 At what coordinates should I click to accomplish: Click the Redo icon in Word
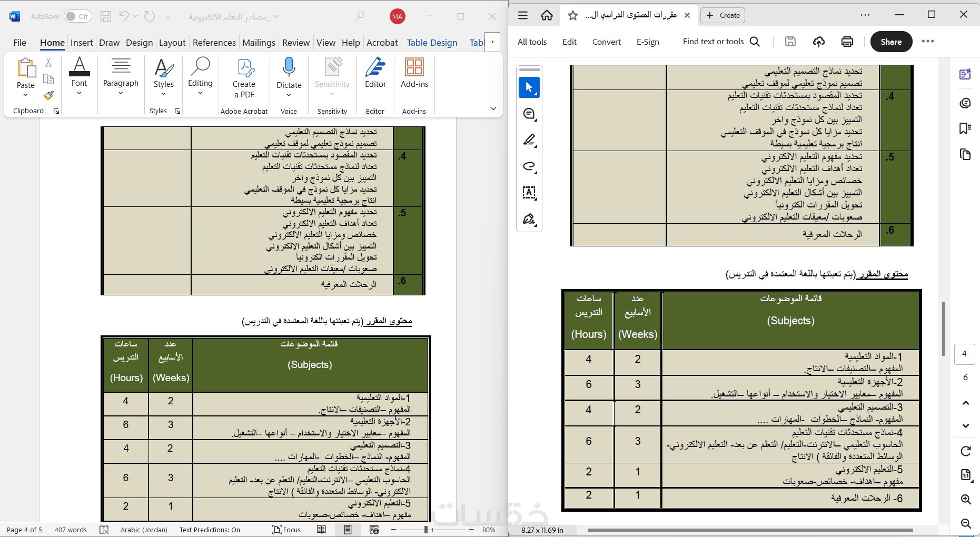(150, 16)
